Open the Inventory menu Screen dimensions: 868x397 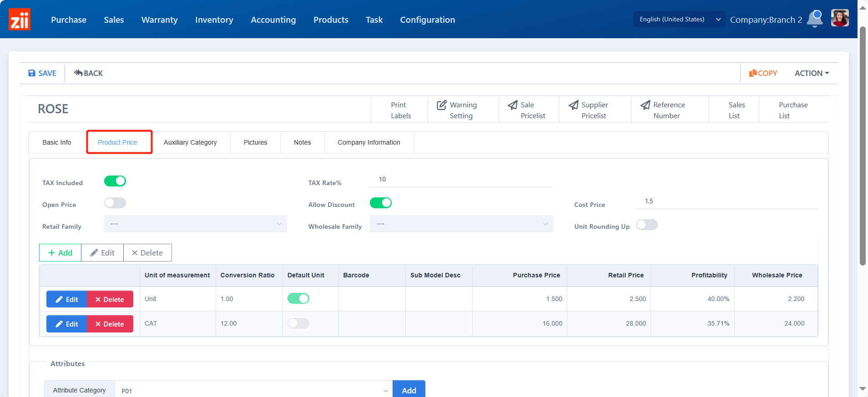214,20
